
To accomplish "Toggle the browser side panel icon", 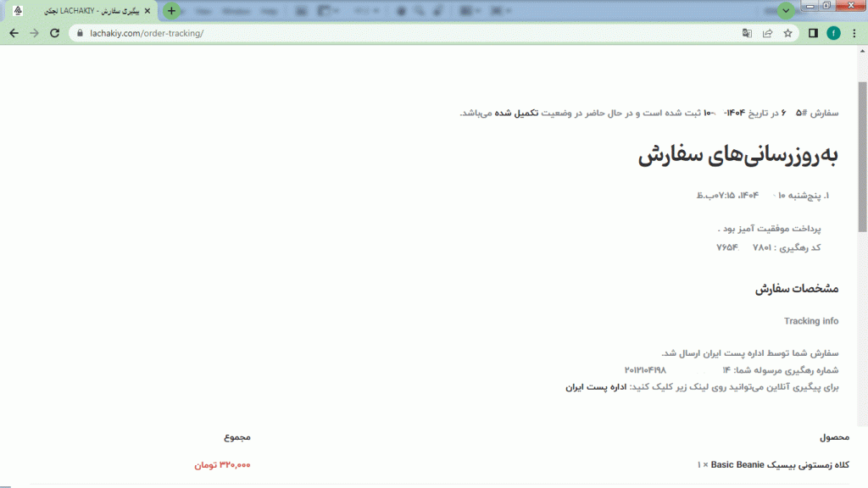I will point(813,33).
